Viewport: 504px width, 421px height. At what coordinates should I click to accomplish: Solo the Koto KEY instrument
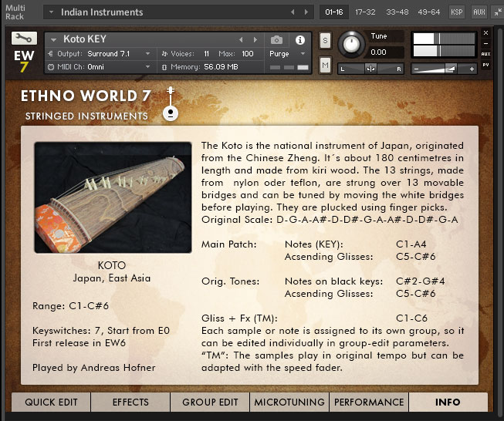325,40
